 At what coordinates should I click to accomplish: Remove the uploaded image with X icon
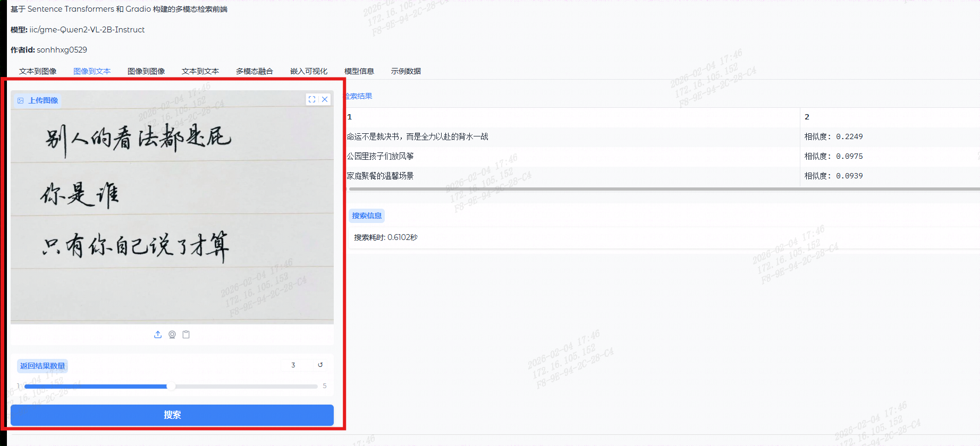[325, 99]
